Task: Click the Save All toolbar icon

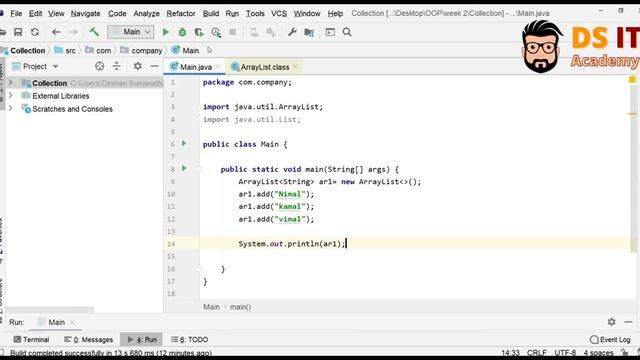Action: (x=18, y=32)
